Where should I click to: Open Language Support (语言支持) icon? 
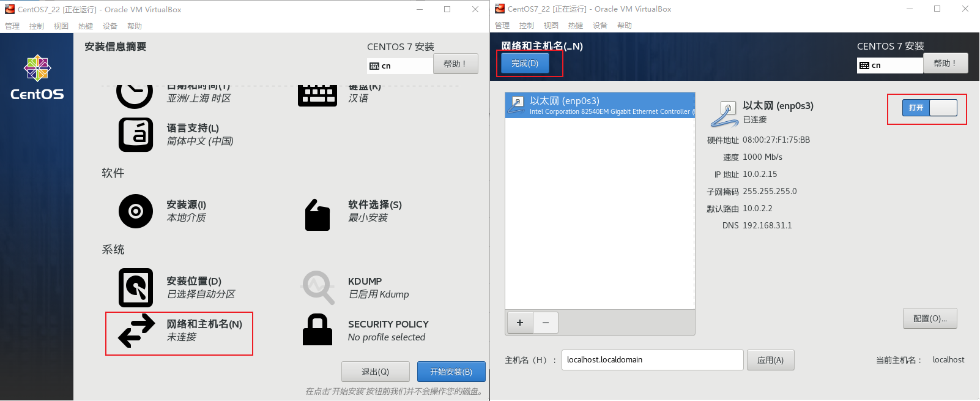click(135, 135)
